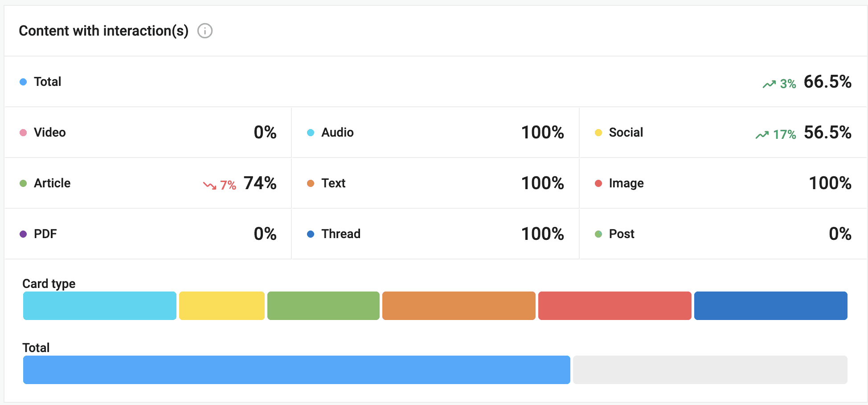Image resolution: width=868 pixels, height=405 pixels.
Task: Click the cyan Audio segment in Card type bar
Action: (x=100, y=306)
